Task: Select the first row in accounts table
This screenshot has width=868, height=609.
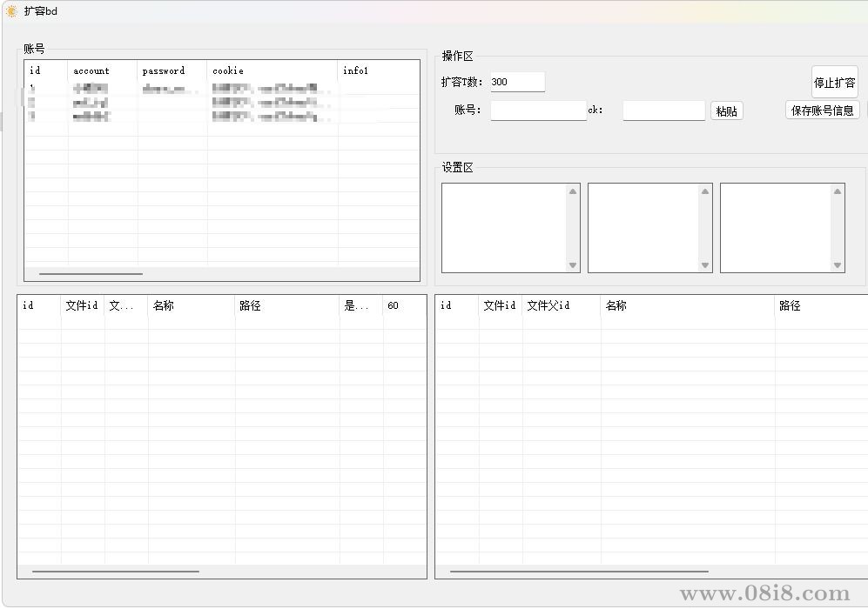Action: click(x=174, y=89)
